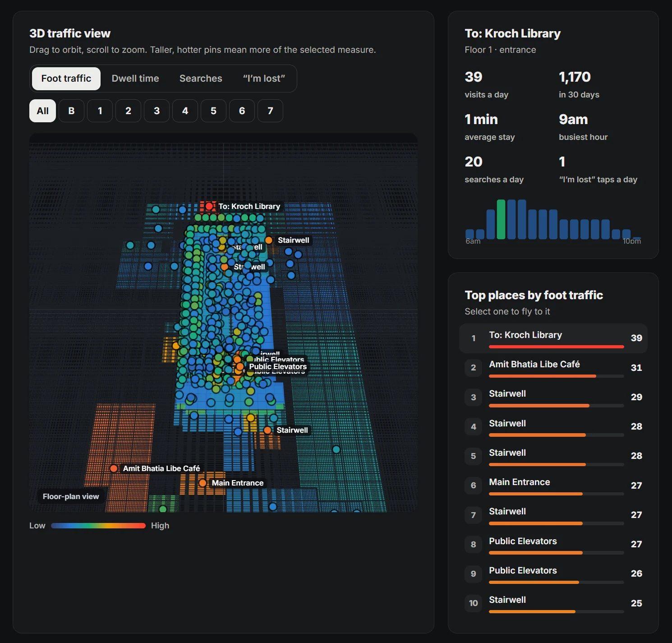Screen dimensions: 672x643
Task: Filter the map to floor 5
Action: [x=213, y=111]
